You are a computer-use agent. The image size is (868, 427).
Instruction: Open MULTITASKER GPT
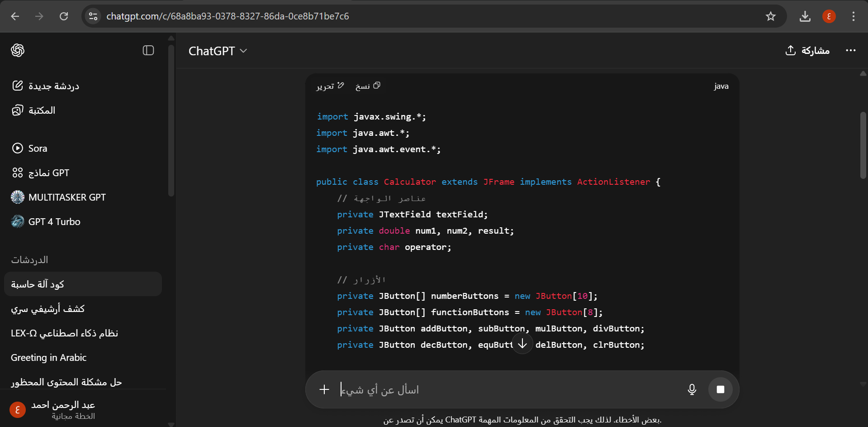59,197
